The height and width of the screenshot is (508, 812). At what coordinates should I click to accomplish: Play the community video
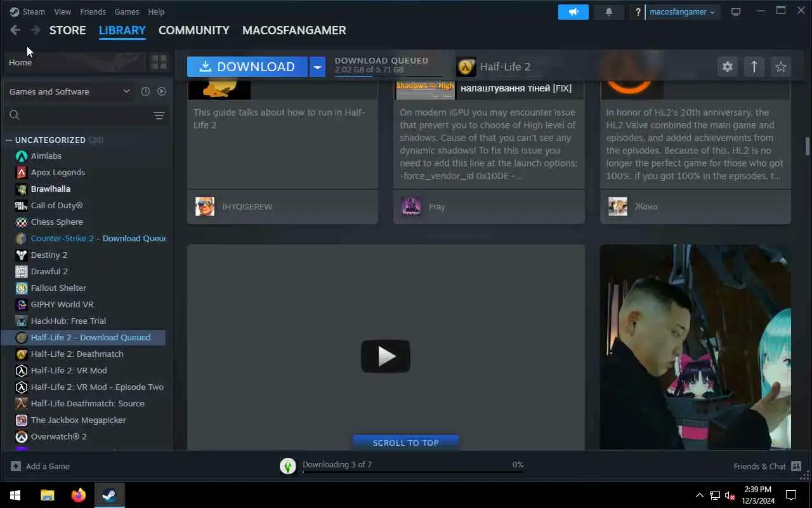[x=386, y=356]
